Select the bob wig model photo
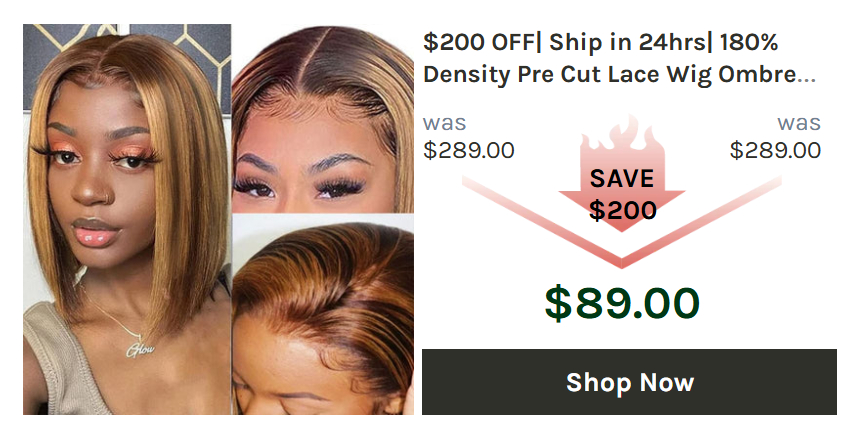The width and height of the screenshot is (845, 438). [x=127, y=219]
